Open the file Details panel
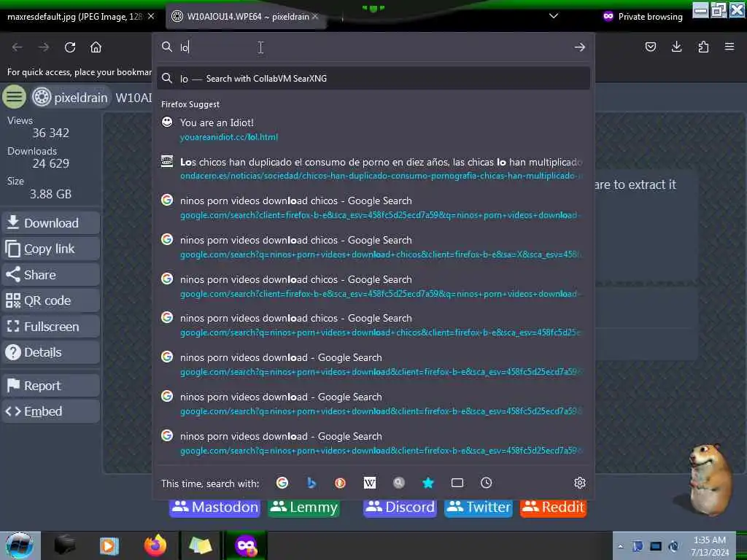The image size is (747, 560). 50,352
